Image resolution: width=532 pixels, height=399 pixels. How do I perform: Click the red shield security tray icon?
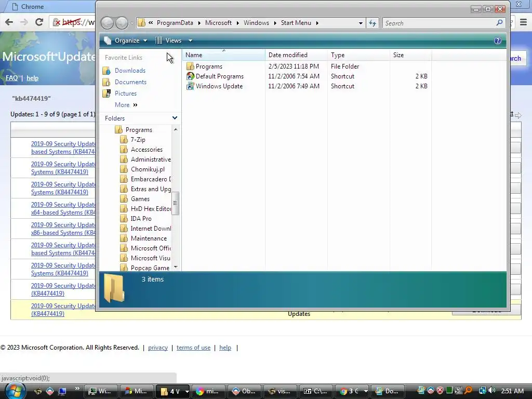pos(440,391)
